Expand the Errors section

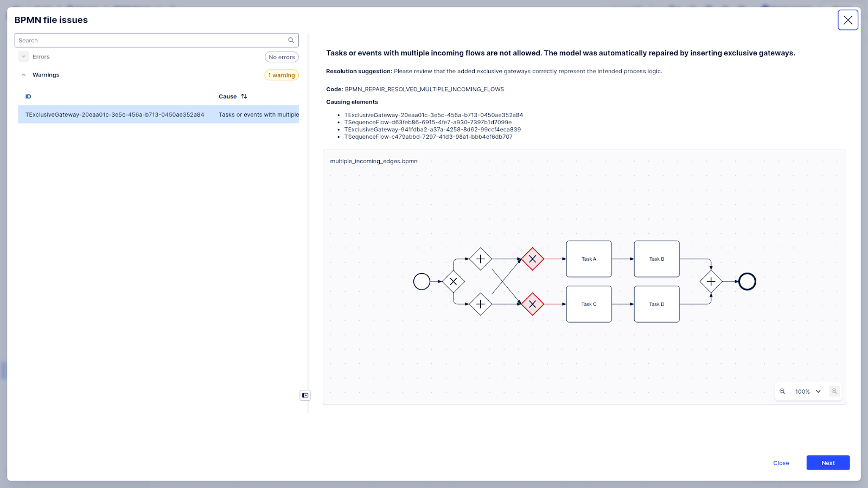(23, 57)
